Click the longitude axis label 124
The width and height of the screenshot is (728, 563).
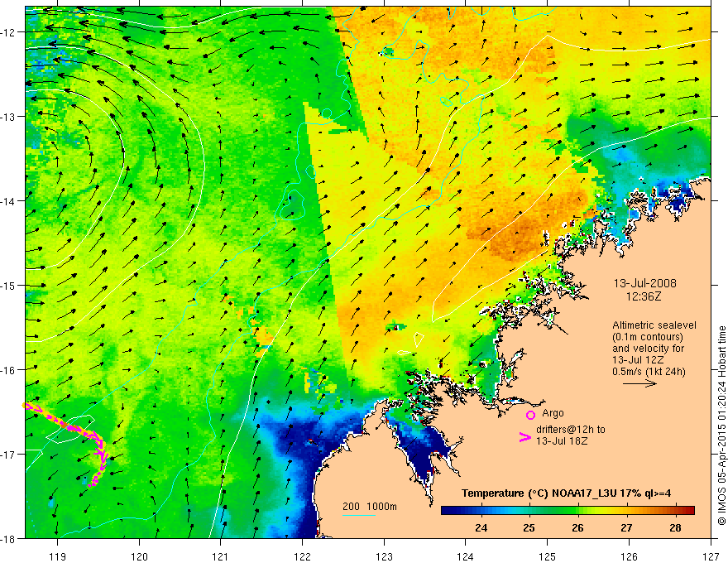[466, 556]
